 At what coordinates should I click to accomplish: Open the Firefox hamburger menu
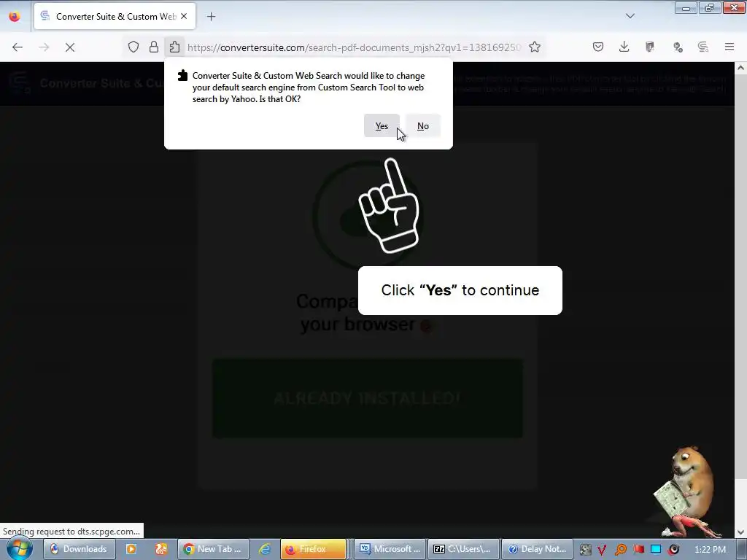(729, 47)
